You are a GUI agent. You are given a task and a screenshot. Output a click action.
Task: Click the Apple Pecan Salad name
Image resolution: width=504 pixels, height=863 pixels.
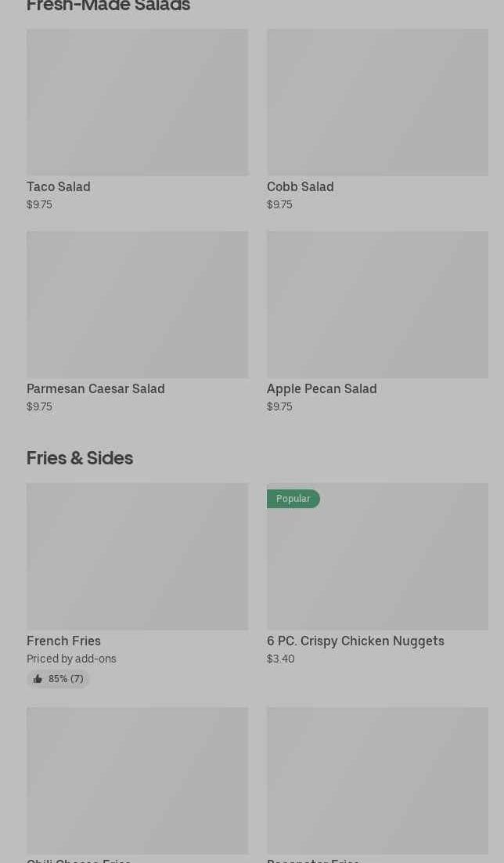click(x=322, y=388)
